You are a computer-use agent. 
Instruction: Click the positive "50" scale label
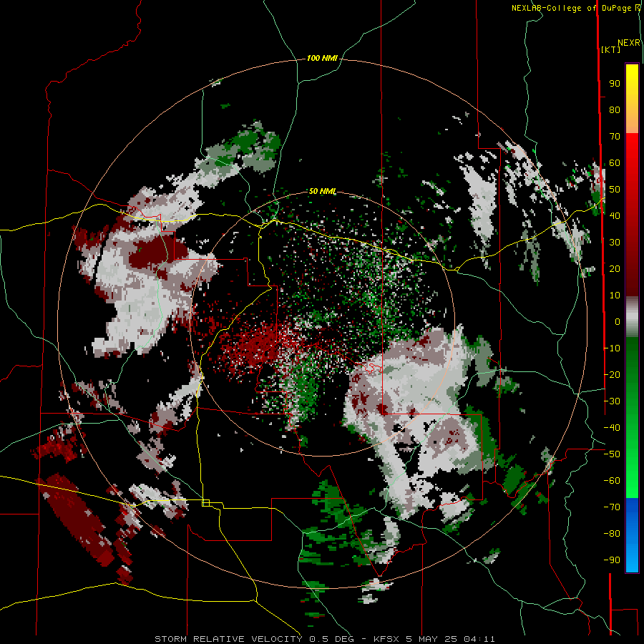(615, 190)
